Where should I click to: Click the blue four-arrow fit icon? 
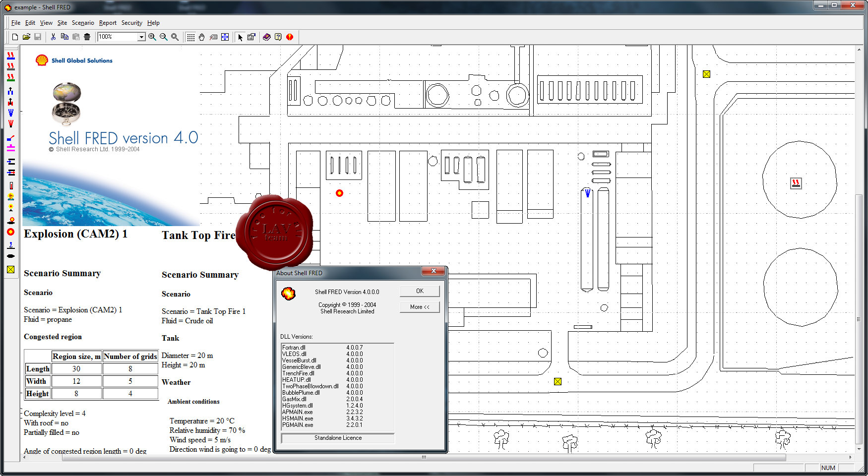(x=225, y=37)
